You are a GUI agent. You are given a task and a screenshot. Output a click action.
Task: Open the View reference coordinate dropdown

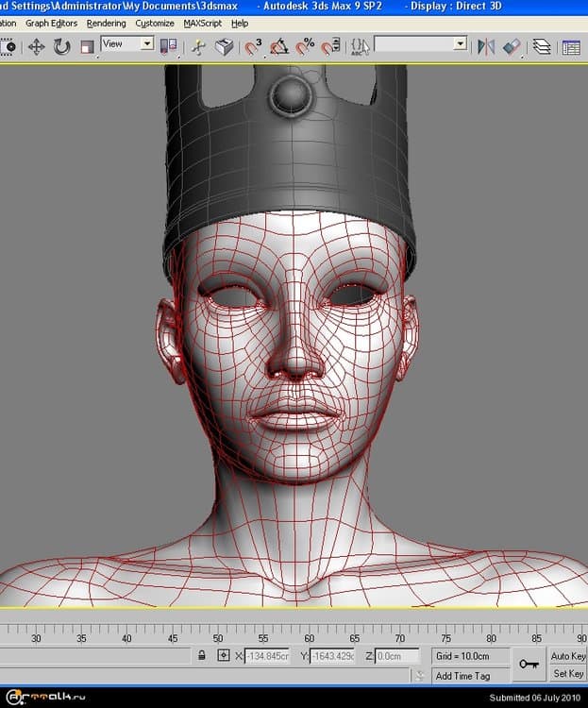[x=147, y=43]
